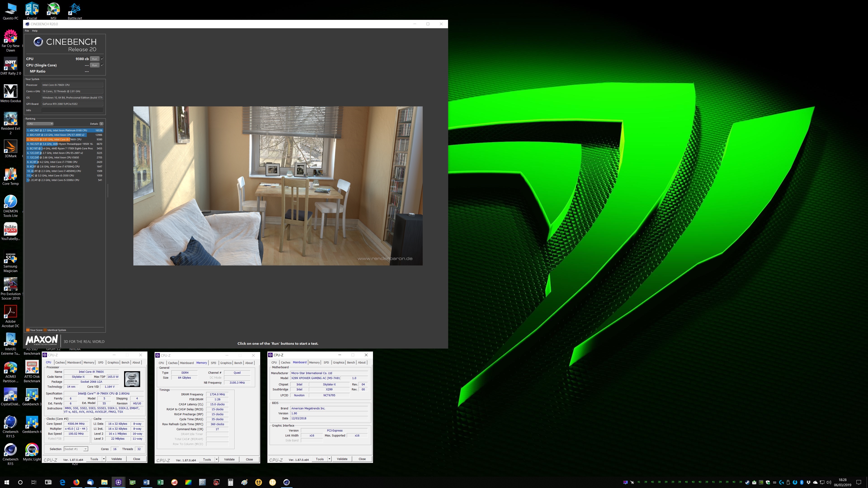Open the Windows Start menu
The width and height of the screenshot is (868, 488).
[x=7, y=482]
